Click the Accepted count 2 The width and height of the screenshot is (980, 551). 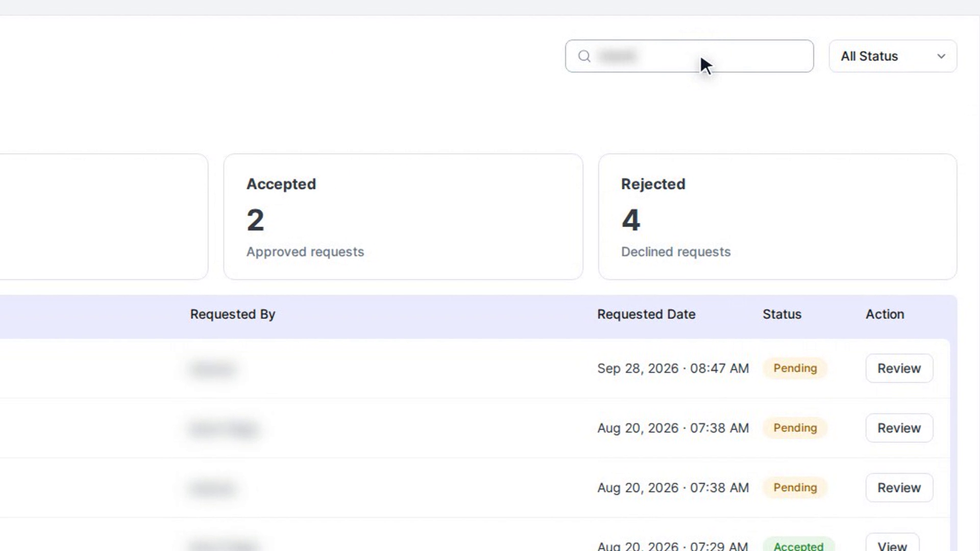[255, 220]
